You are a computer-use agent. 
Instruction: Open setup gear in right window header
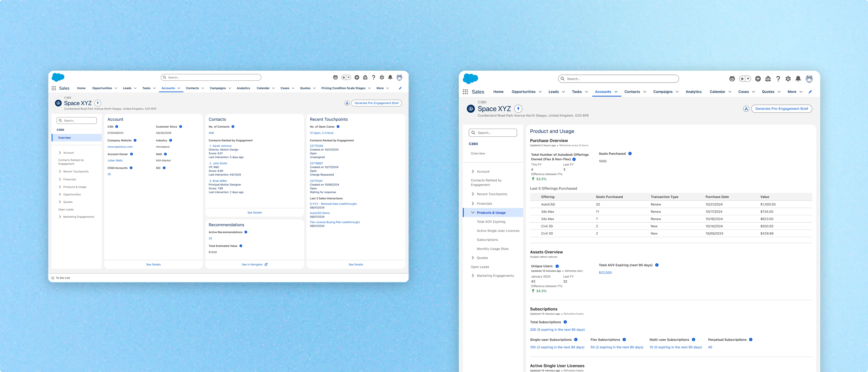(788, 79)
